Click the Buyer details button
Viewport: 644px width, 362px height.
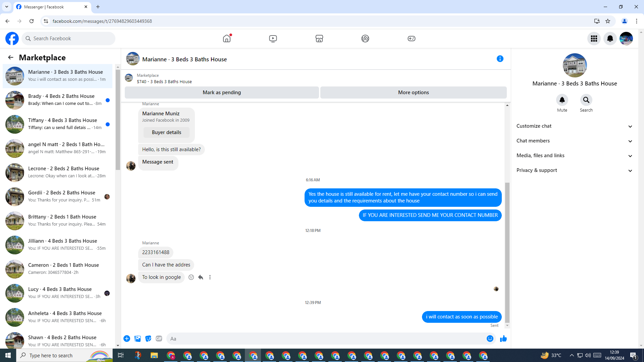[166, 132]
